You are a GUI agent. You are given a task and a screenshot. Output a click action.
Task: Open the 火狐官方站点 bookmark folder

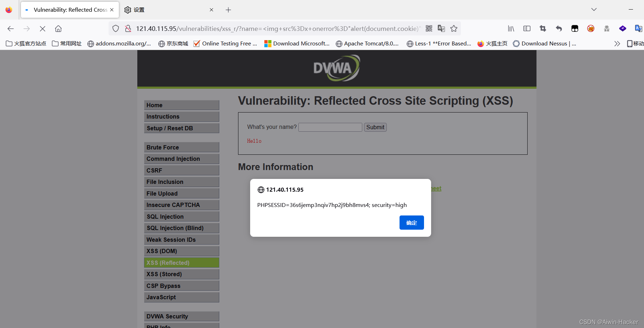(x=26, y=44)
